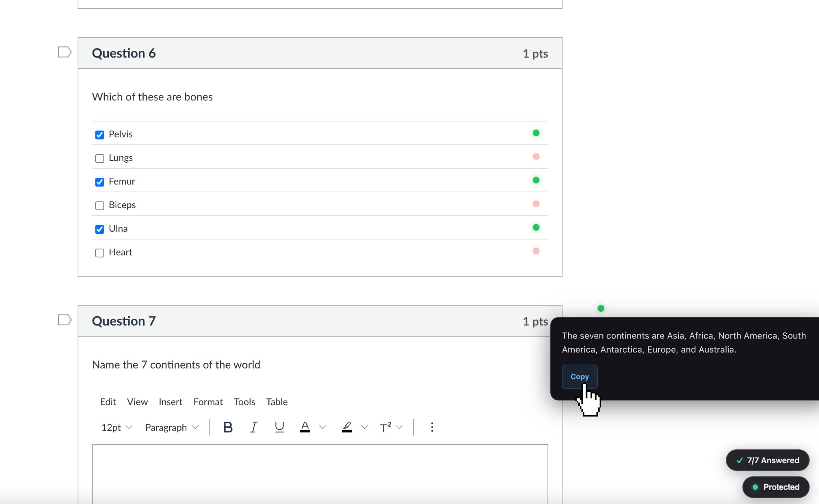Select the superscript T² icon
819x504 pixels.
(x=385, y=427)
